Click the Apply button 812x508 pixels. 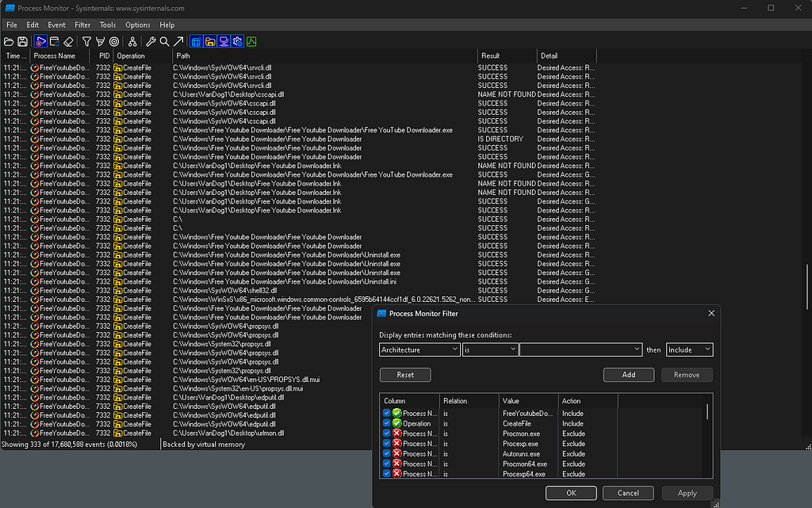tap(688, 493)
